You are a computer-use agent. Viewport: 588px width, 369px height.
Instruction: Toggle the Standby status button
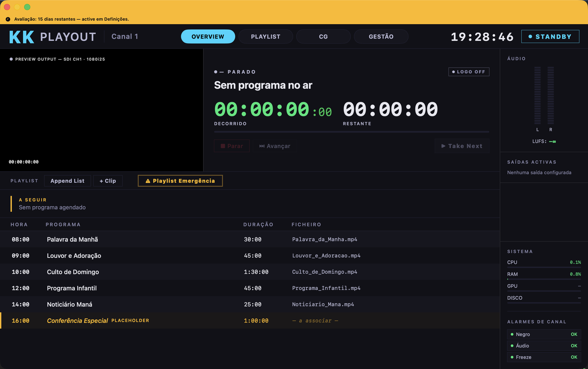550,36
